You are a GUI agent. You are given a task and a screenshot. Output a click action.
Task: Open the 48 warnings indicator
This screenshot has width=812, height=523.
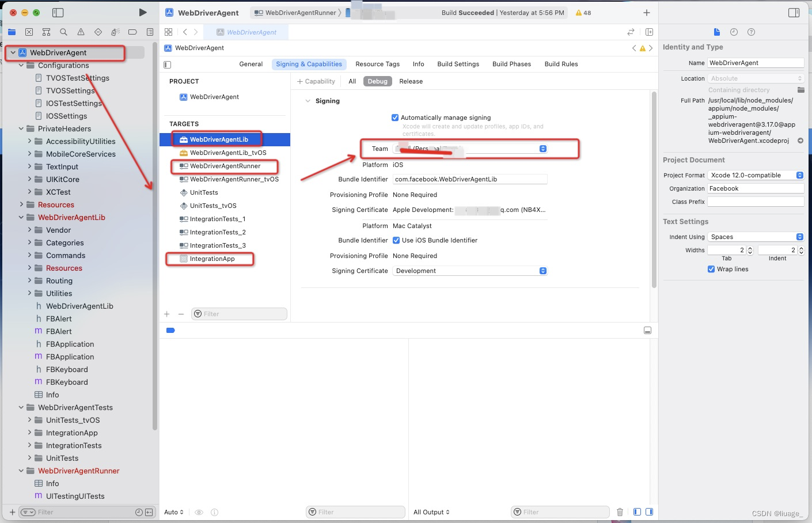tap(583, 13)
